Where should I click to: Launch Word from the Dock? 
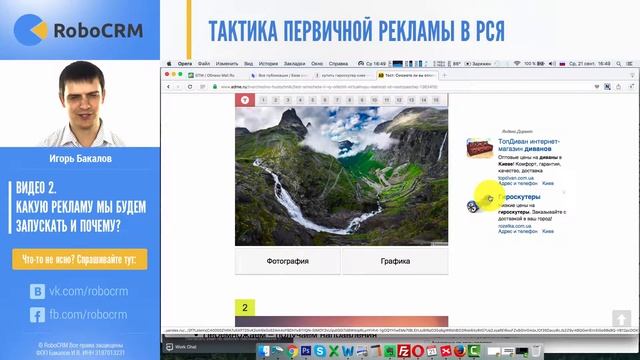[x=347, y=351]
